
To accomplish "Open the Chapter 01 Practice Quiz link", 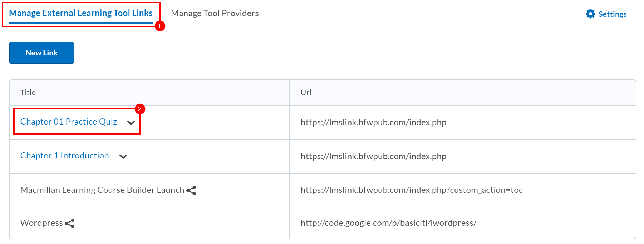I will point(69,122).
